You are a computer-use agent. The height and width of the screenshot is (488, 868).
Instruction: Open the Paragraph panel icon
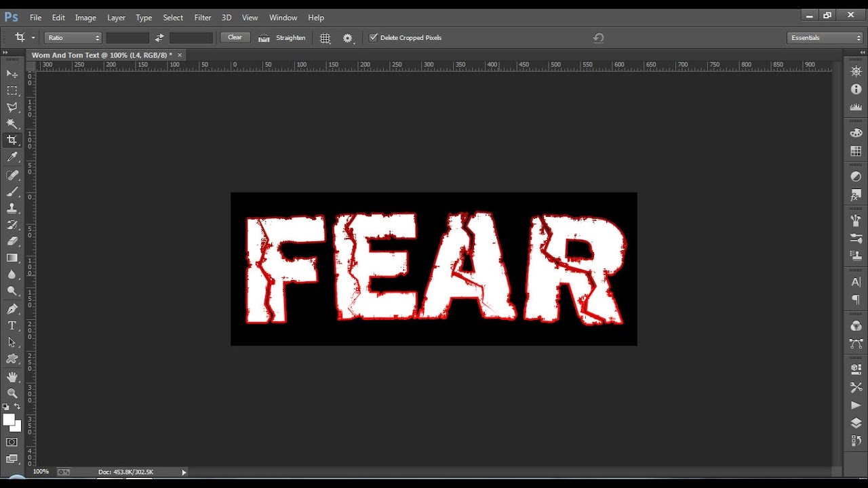tap(856, 300)
